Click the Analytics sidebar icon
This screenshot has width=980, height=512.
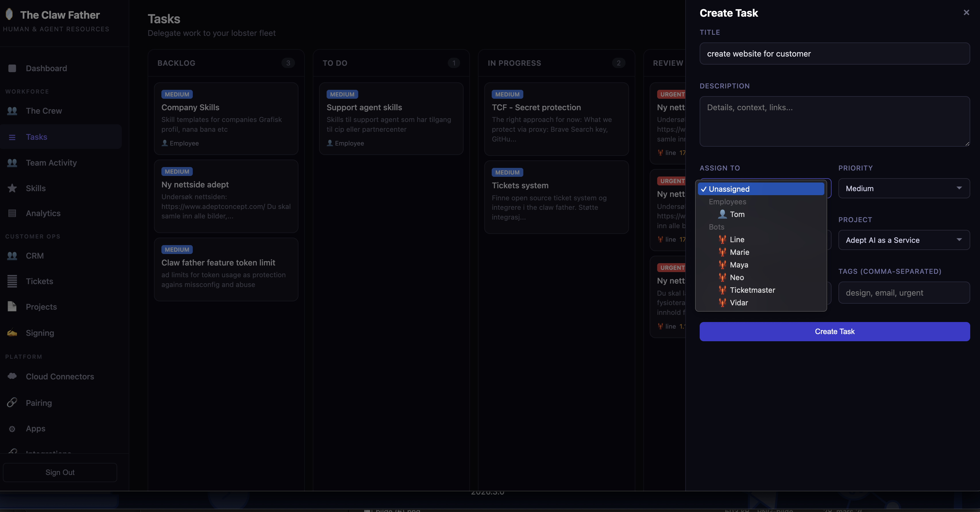pos(12,213)
